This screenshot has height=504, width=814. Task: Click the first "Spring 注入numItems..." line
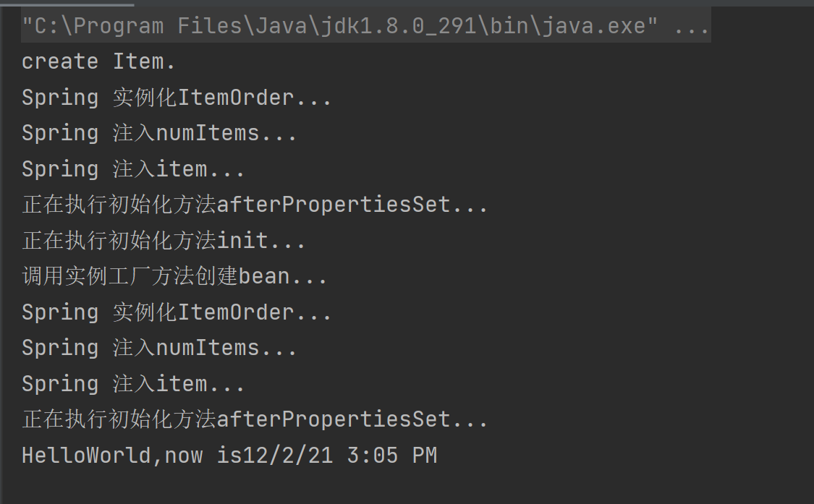pyautogui.click(x=159, y=133)
